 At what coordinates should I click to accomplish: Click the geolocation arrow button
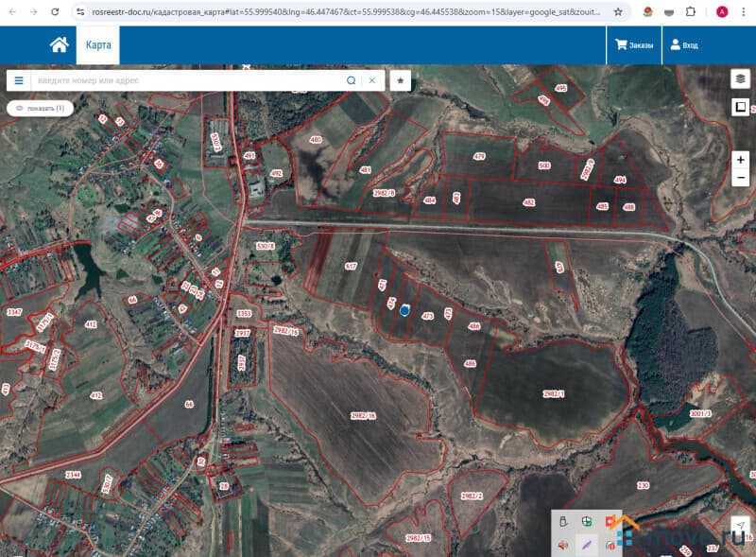pyautogui.click(x=741, y=526)
